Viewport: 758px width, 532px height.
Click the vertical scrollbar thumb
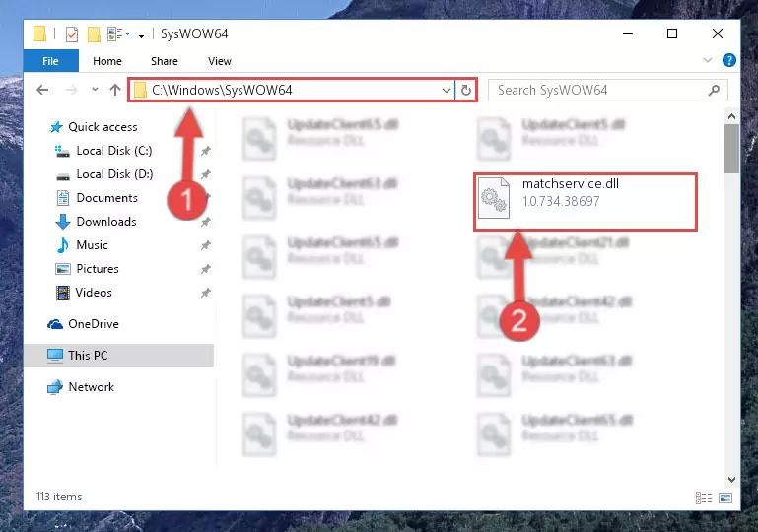(x=731, y=149)
